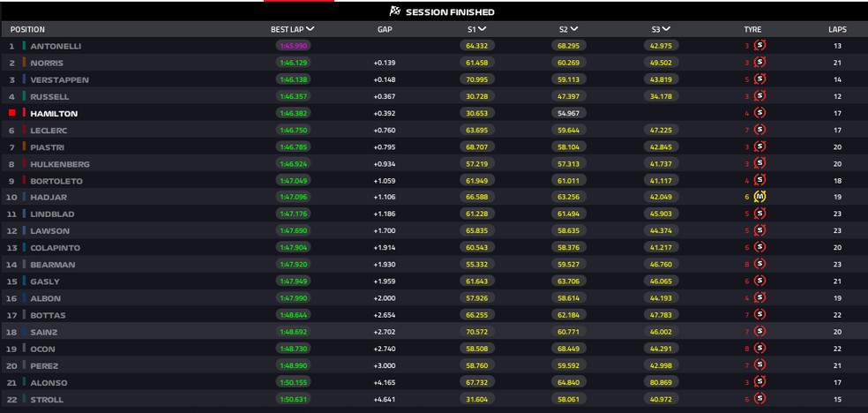Click Alonso's soft tyre icon

[x=760, y=382]
